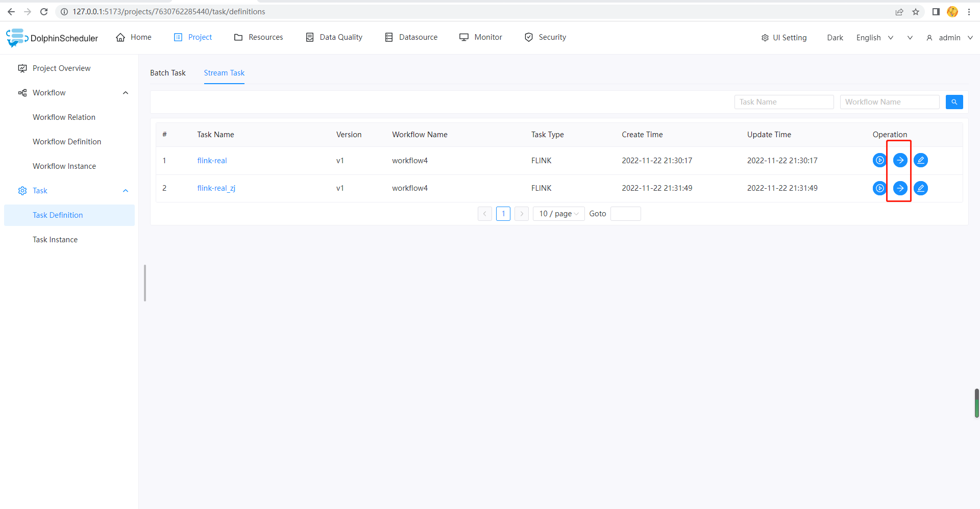Switch to the Batch Task tab
This screenshot has width=980, height=509.
point(168,73)
